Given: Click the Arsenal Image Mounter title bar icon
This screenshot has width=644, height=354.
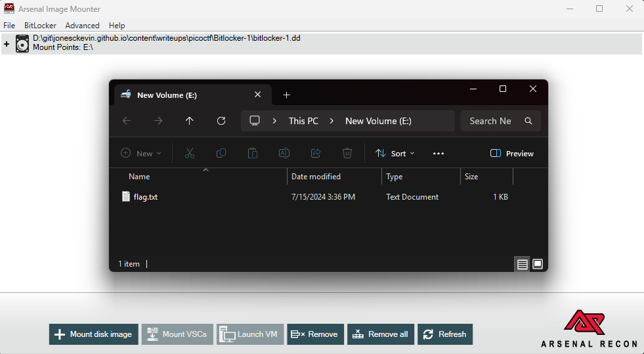Looking at the screenshot, I should (9, 9).
